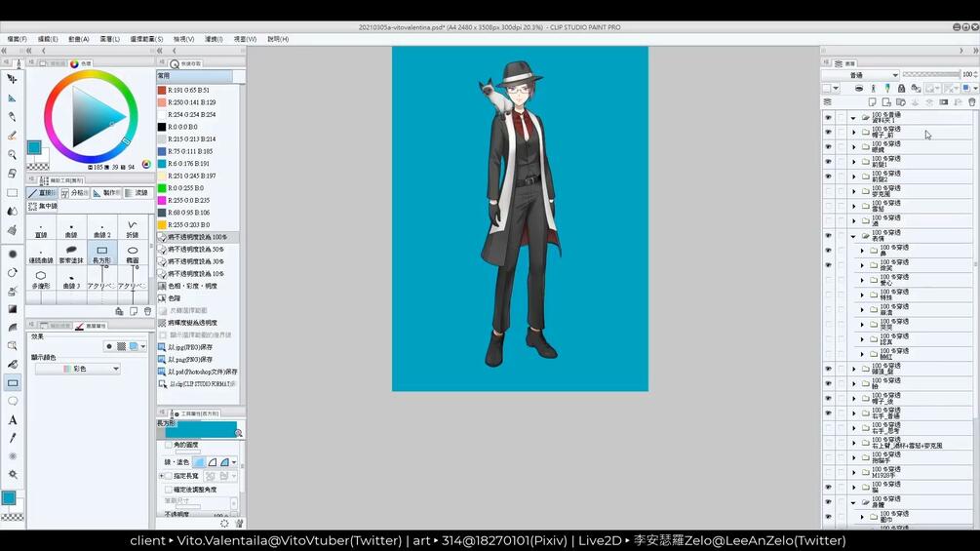Pick the Eyedropper tool
This screenshot has height=551, width=980.
pyautogui.click(x=12, y=438)
